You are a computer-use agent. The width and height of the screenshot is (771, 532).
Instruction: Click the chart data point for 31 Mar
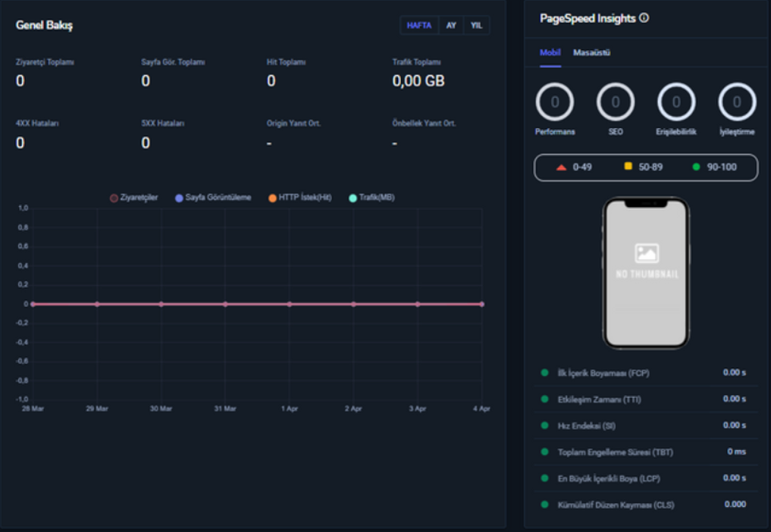pos(225,305)
